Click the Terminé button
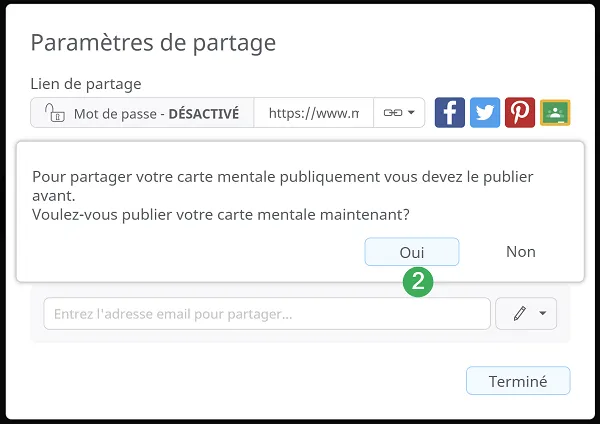The width and height of the screenshot is (600, 424). pyautogui.click(x=518, y=381)
